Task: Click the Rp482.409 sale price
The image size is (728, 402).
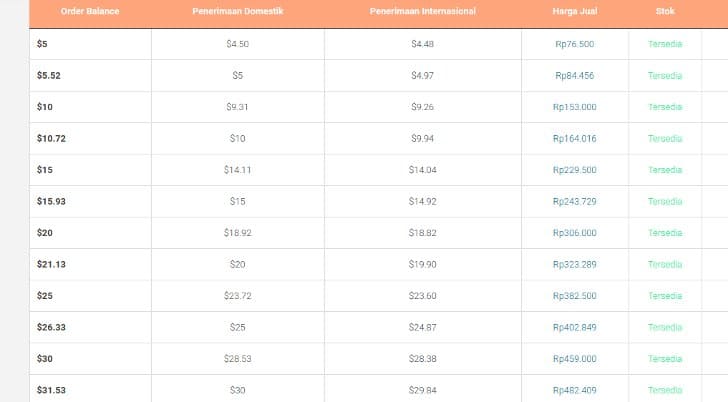Action: [x=574, y=390]
